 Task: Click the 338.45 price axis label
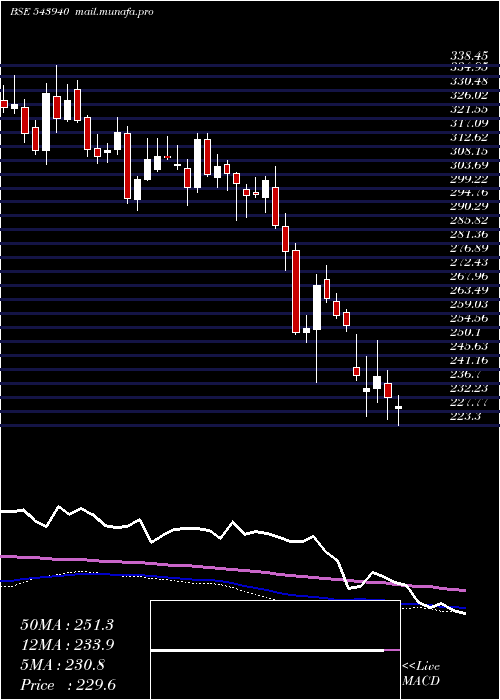click(x=468, y=56)
